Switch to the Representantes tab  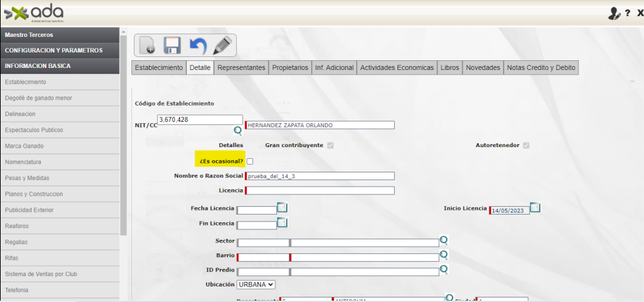241,67
